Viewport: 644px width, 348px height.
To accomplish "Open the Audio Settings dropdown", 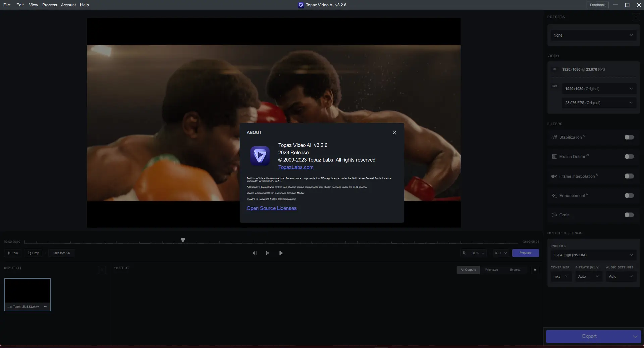I will (x=621, y=276).
